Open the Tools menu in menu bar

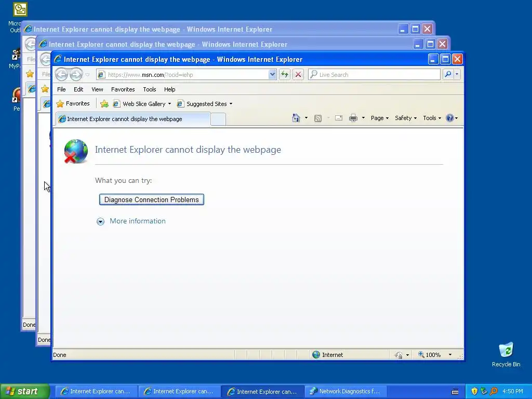[x=150, y=89]
